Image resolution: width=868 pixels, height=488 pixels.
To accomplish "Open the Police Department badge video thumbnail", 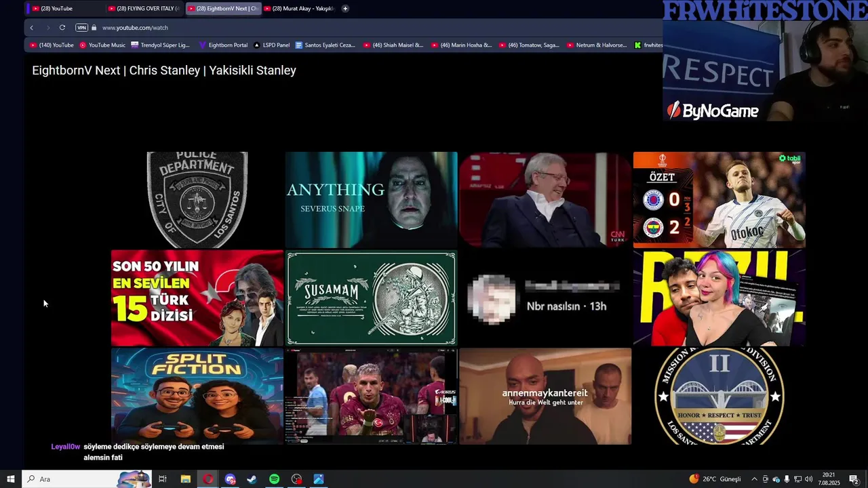I will 197,200.
